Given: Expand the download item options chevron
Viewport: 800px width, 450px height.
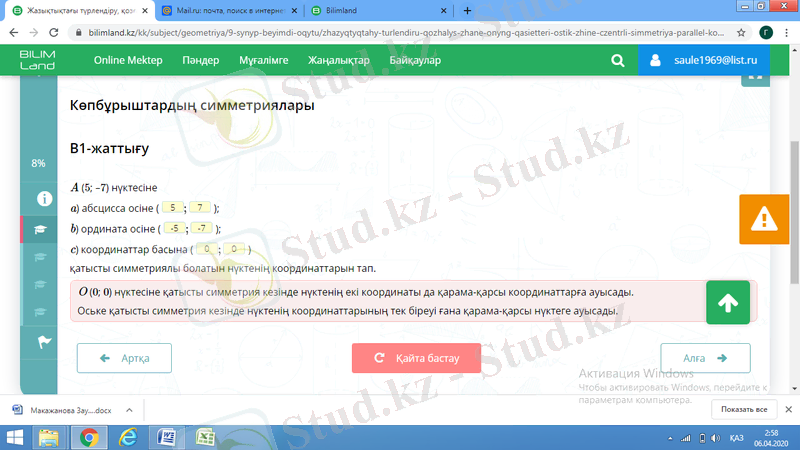Looking at the screenshot, I should coord(129,410).
